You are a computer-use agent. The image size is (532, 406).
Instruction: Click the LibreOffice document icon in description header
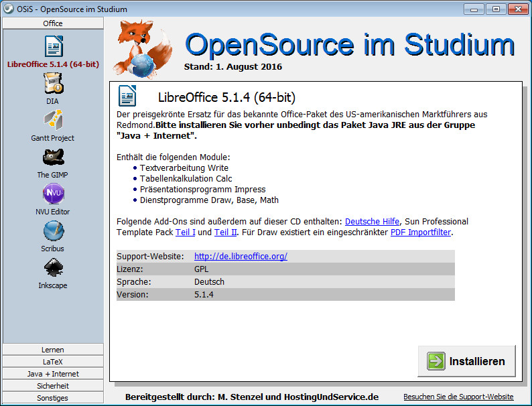point(127,96)
